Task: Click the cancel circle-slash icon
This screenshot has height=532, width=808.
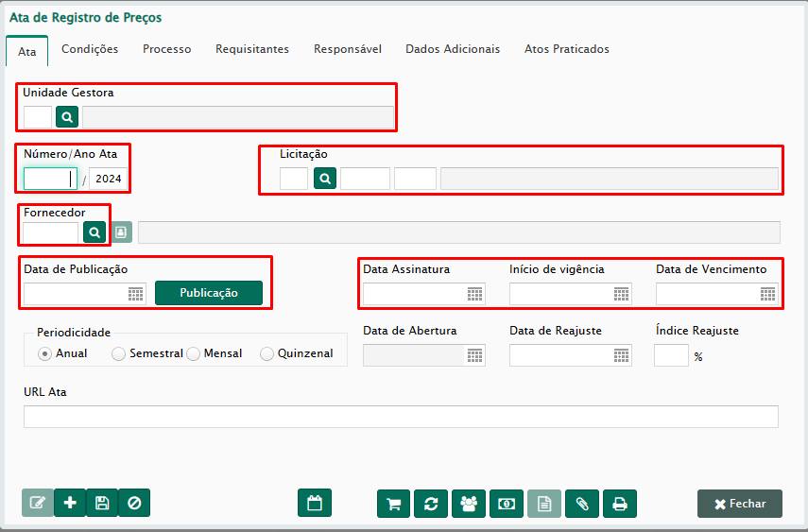Action: (134, 503)
